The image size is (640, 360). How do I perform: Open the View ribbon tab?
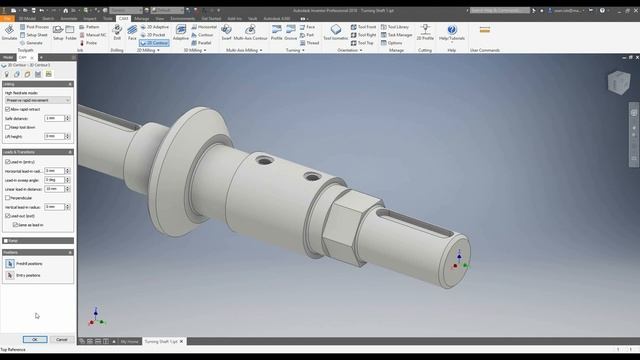pyautogui.click(x=160, y=18)
